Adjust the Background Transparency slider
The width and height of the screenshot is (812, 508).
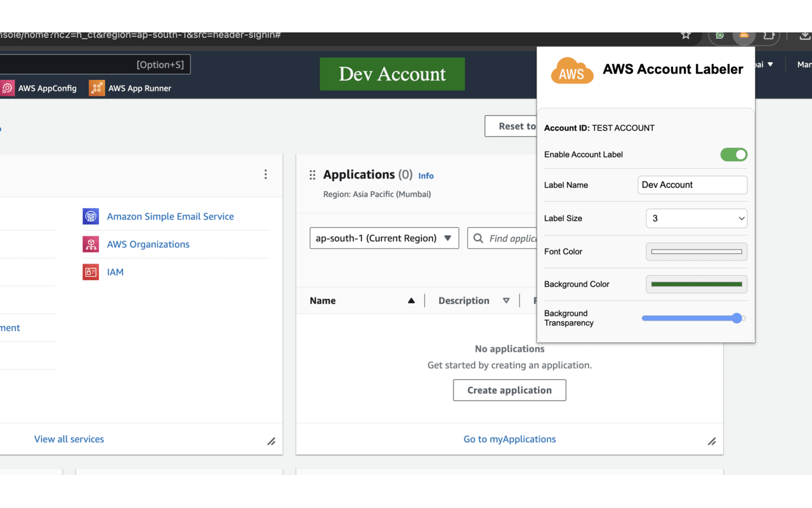point(737,318)
